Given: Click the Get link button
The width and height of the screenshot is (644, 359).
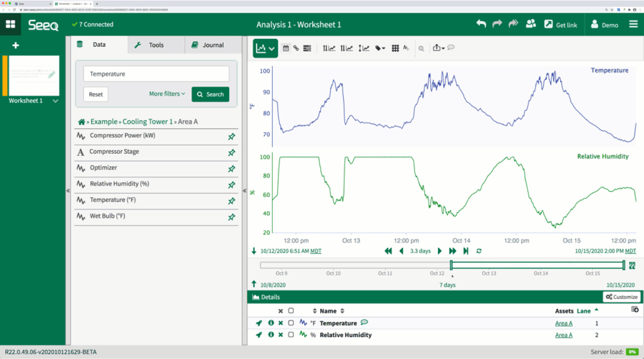Looking at the screenshot, I should tap(561, 24).
